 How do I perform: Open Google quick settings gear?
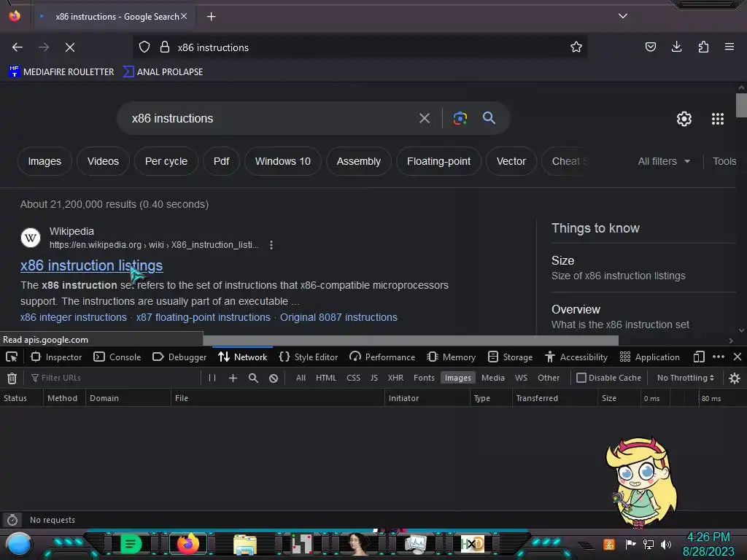coord(684,119)
